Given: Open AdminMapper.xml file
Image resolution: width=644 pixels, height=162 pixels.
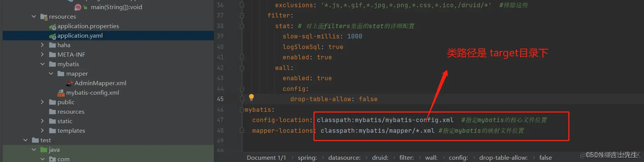Looking at the screenshot, I should (x=100, y=83).
